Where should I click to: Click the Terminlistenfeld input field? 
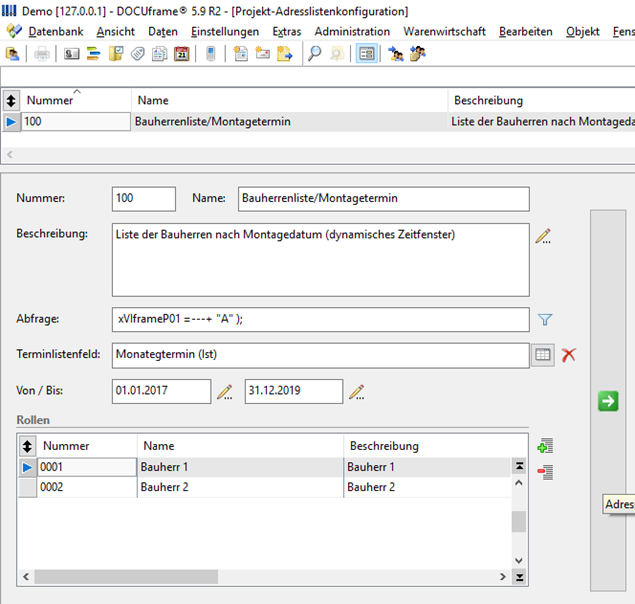pyautogui.click(x=321, y=355)
